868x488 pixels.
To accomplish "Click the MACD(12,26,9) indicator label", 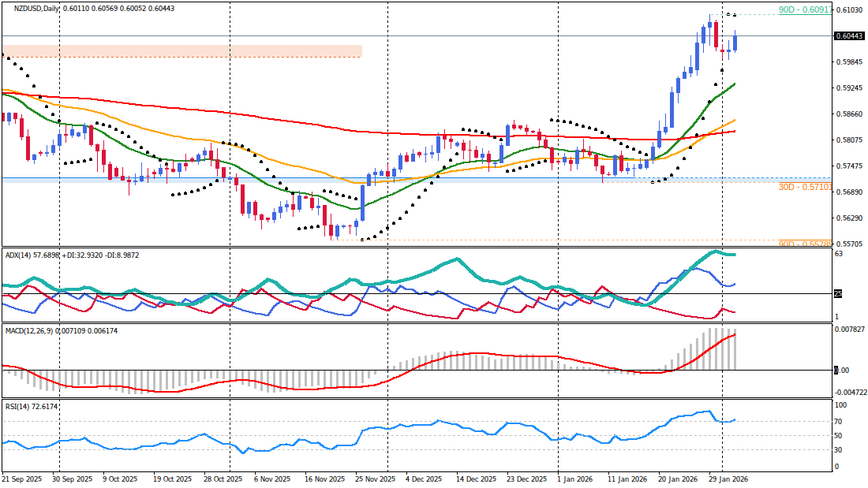I will coord(31,330).
